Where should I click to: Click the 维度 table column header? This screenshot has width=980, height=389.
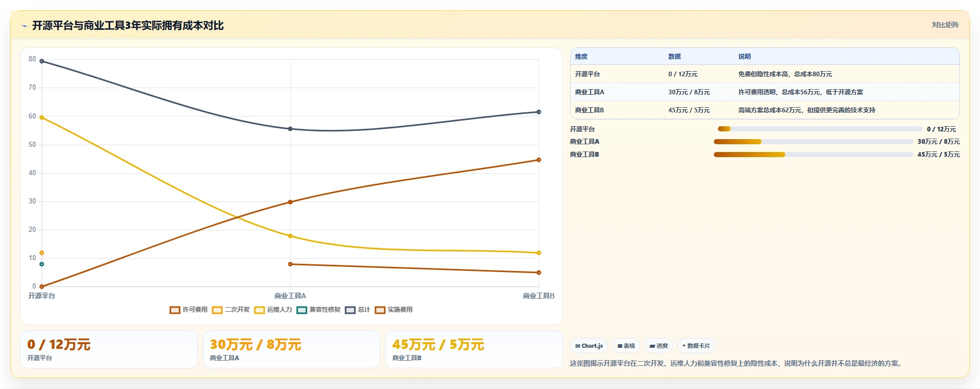click(581, 57)
